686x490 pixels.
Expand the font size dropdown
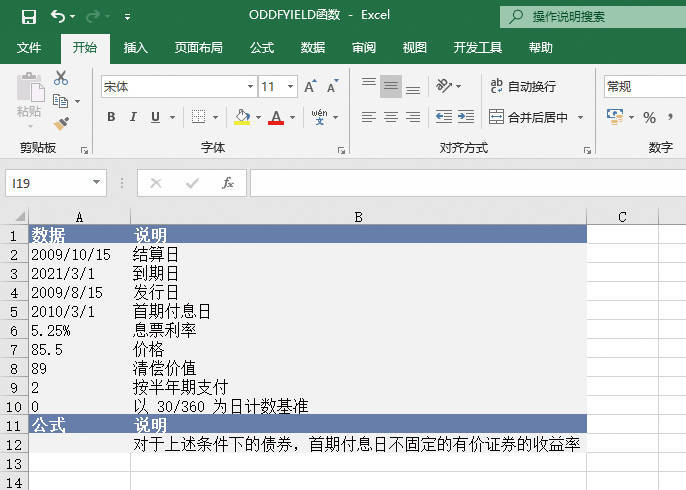click(x=291, y=87)
